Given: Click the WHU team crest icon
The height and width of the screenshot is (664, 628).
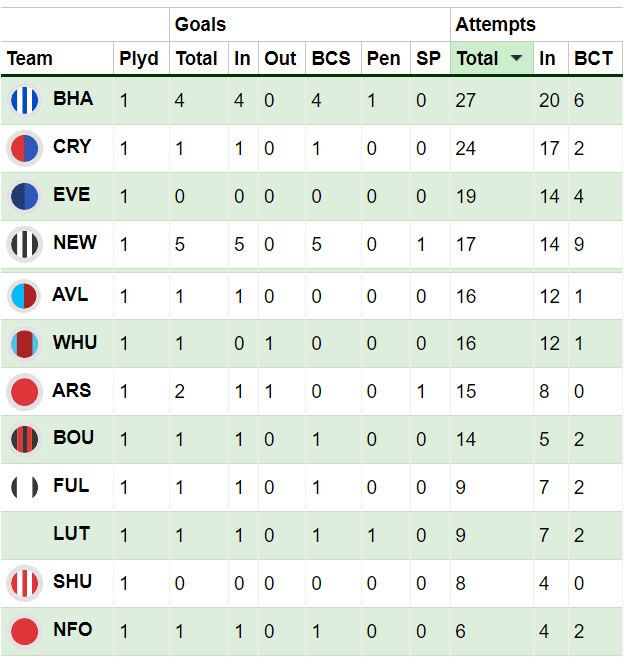Looking at the screenshot, I should pos(24,344).
